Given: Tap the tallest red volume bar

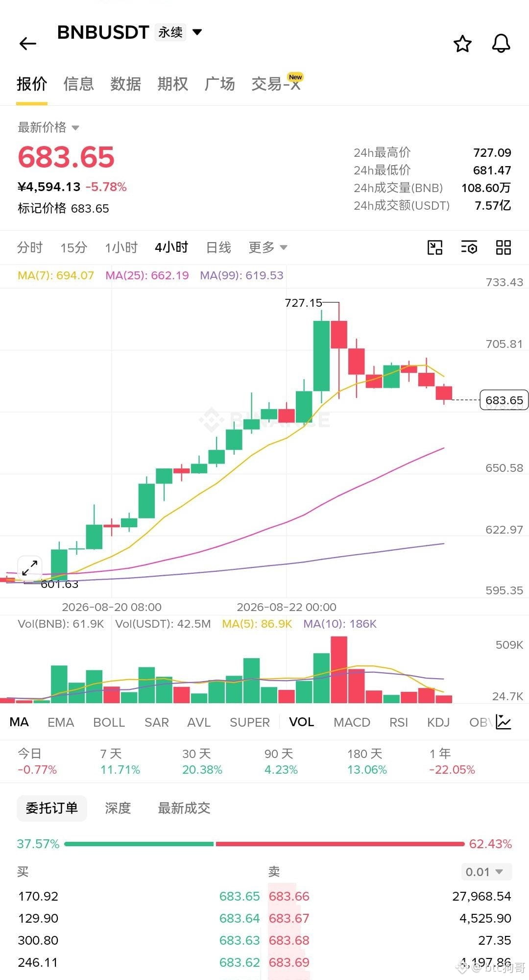Looking at the screenshot, I should tap(339, 669).
